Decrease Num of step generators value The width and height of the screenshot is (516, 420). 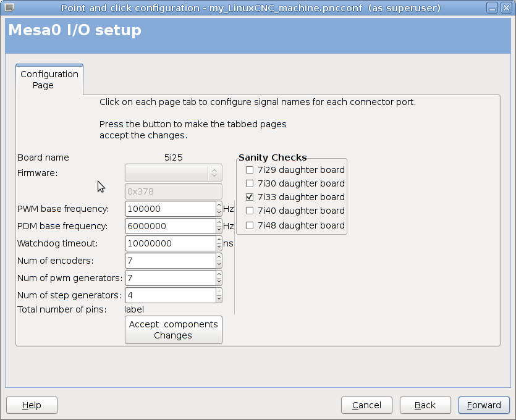pyautogui.click(x=219, y=299)
